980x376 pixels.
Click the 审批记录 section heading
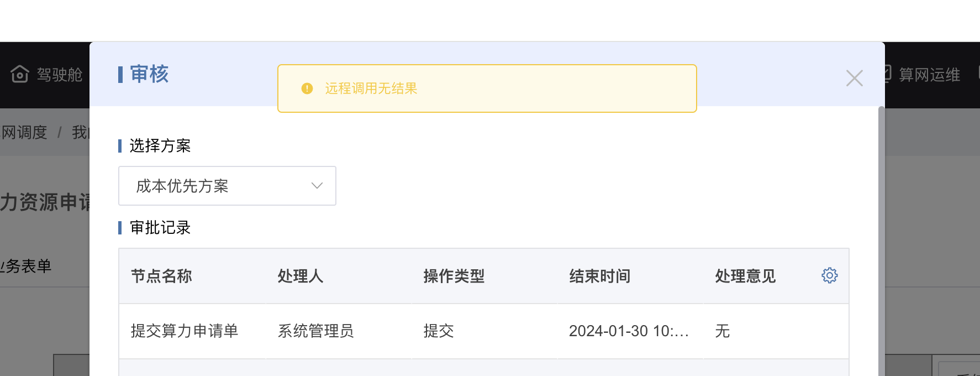(160, 227)
